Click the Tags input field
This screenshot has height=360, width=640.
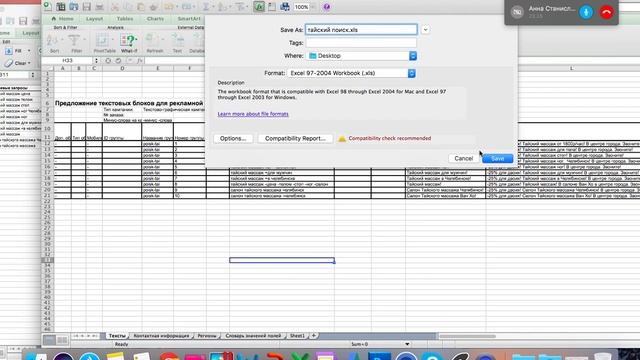click(x=361, y=43)
